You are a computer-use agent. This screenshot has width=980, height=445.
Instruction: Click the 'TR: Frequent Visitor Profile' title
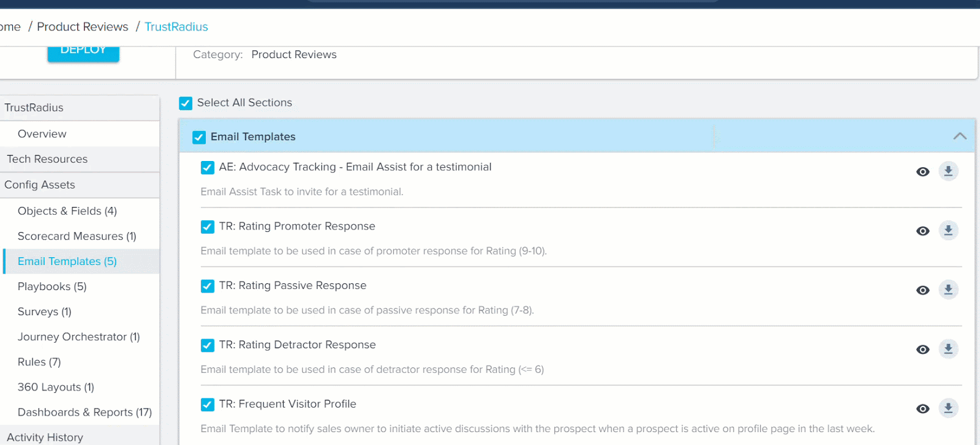click(288, 404)
